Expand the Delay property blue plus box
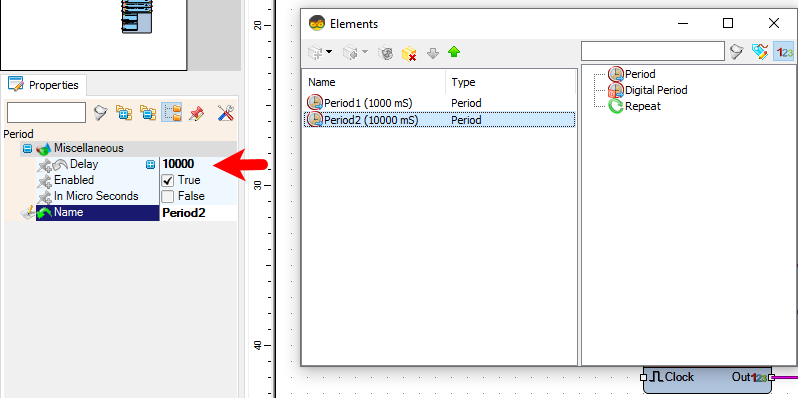This screenshot has width=798, height=398. [150, 164]
